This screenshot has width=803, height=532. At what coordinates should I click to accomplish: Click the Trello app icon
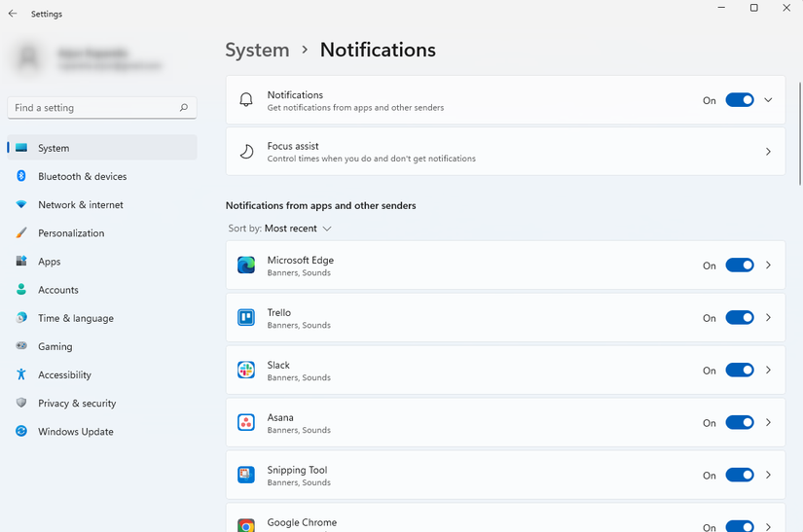(x=246, y=318)
